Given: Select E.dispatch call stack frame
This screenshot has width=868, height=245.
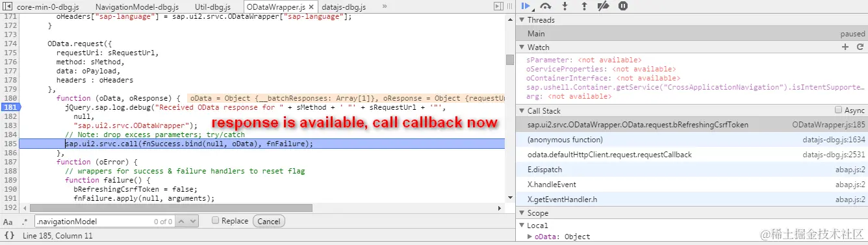Looking at the screenshot, I should click(692, 170).
